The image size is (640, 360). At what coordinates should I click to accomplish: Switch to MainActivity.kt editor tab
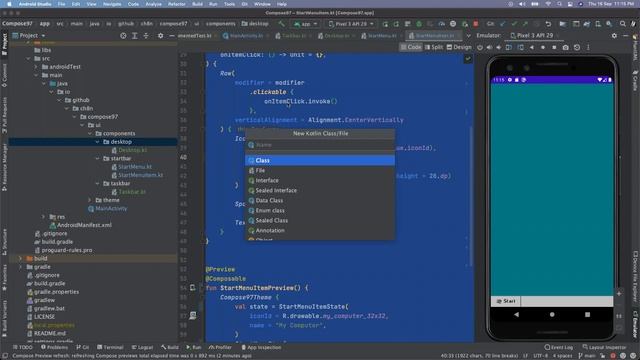pos(244,36)
